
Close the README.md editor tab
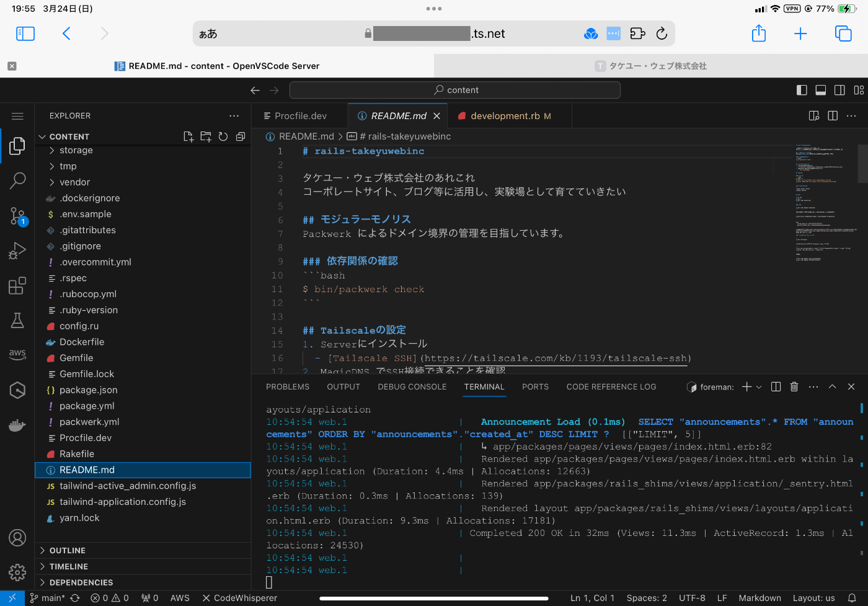point(436,116)
